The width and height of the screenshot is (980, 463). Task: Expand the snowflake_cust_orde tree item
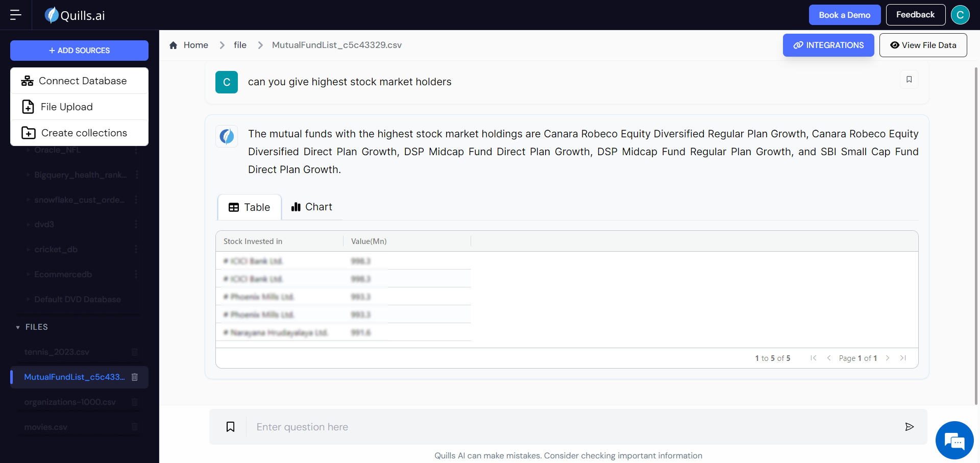tap(29, 200)
